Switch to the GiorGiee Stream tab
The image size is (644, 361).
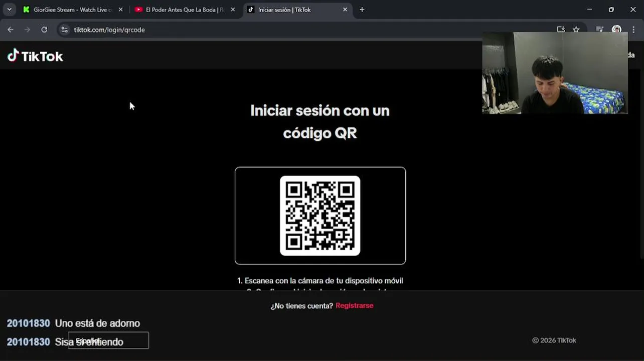tap(72, 10)
